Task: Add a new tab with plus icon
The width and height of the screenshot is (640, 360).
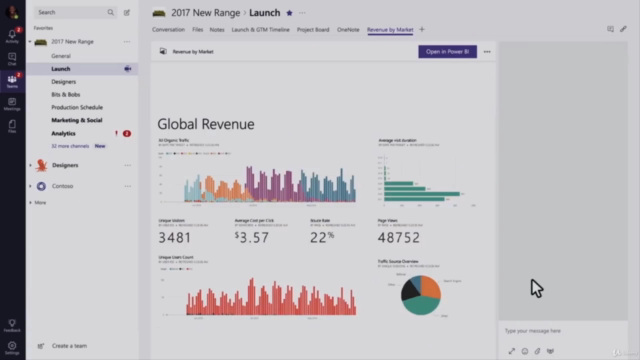Action: click(x=422, y=29)
